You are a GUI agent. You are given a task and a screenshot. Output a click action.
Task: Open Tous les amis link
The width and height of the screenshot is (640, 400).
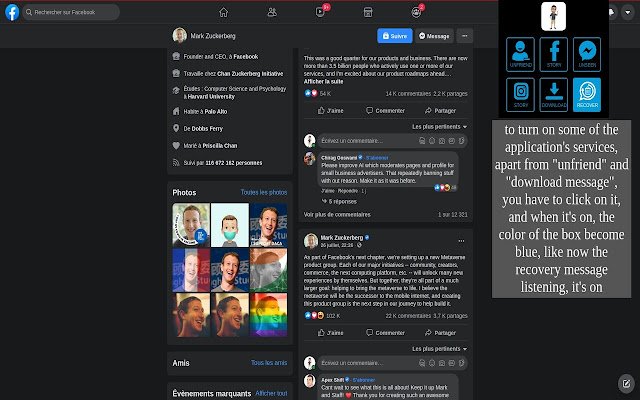point(269,362)
